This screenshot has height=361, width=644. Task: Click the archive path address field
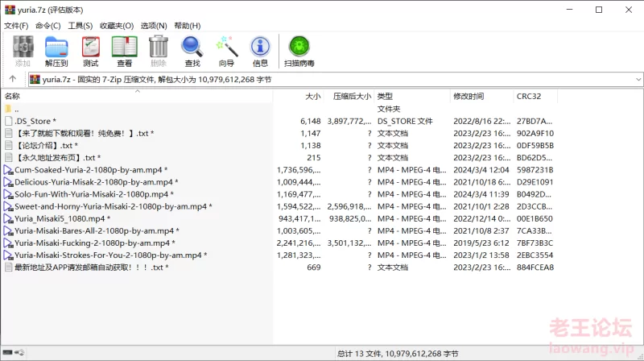(x=335, y=79)
